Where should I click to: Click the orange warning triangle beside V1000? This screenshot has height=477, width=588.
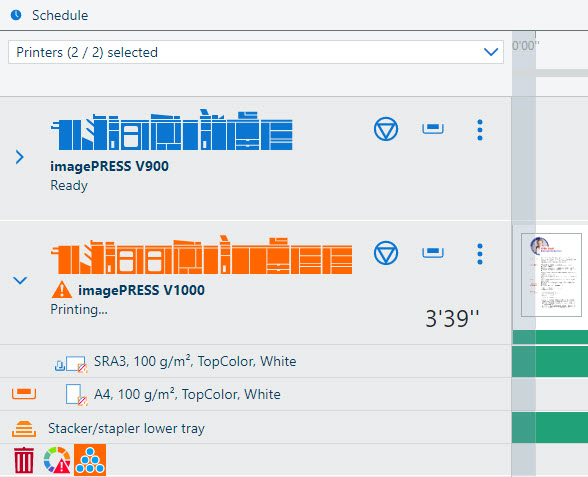point(62,290)
